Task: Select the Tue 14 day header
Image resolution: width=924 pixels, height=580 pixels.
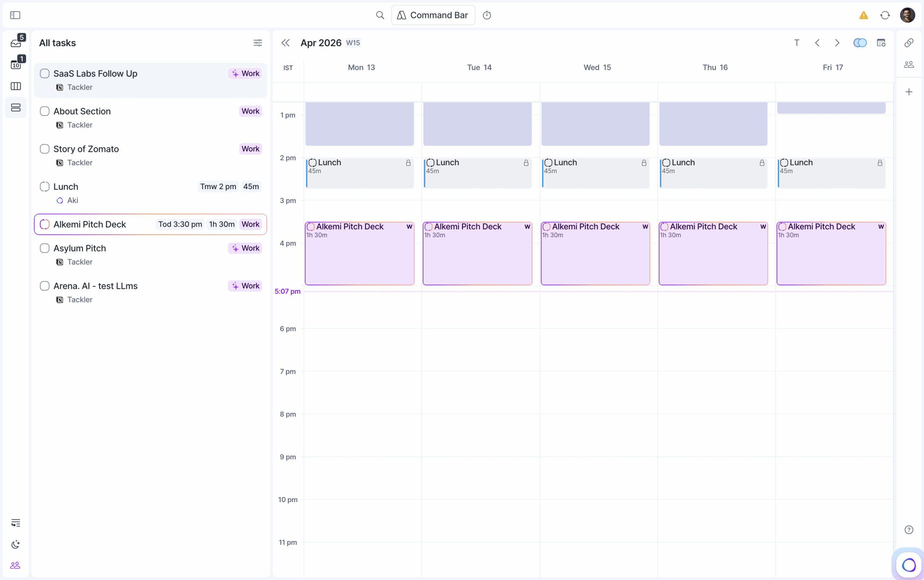Action: click(x=479, y=67)
